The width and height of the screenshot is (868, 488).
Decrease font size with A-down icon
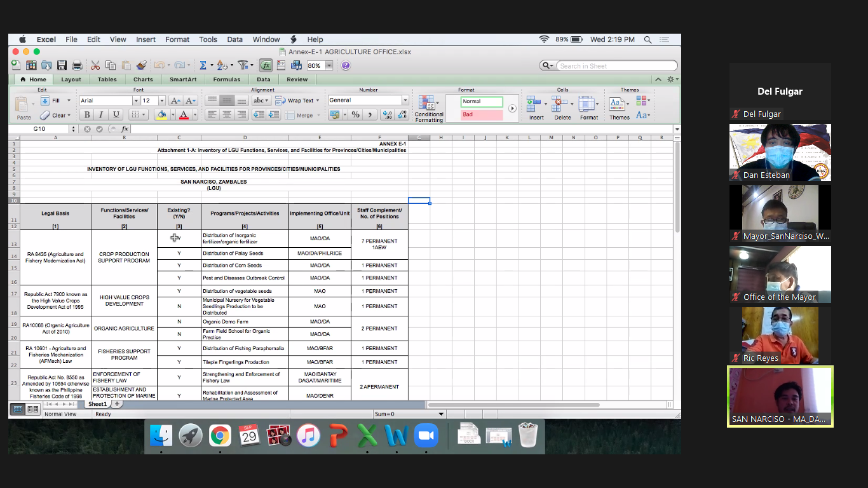[x=191, y=100]
